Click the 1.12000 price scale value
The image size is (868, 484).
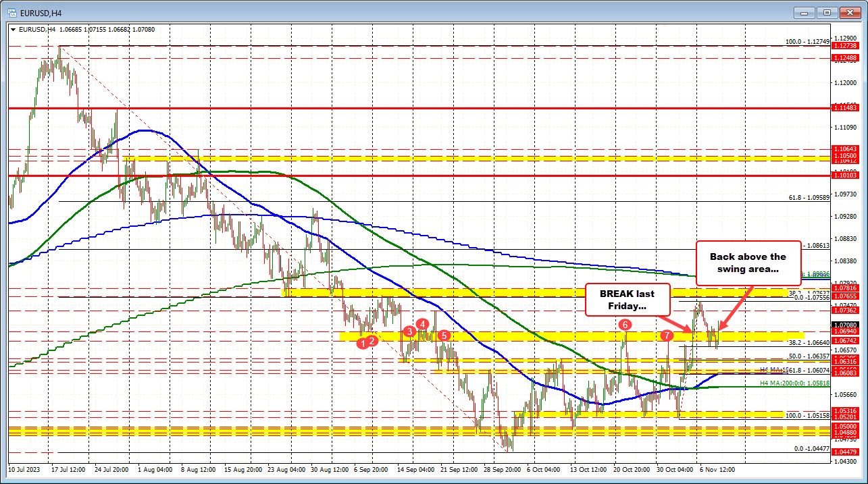(845, 82)
